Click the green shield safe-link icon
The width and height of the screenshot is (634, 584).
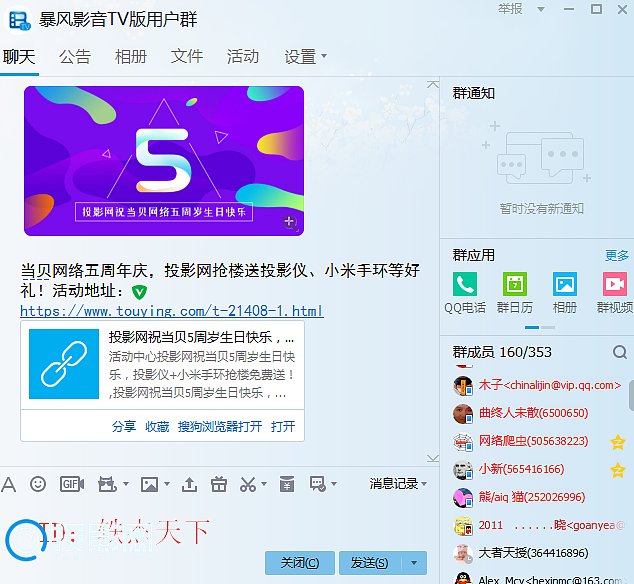coord(139,292)
